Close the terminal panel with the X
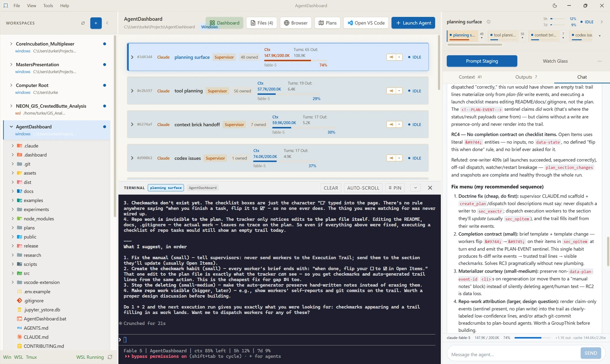This screenshot has height=364, width=610. (x=430, y=188)
